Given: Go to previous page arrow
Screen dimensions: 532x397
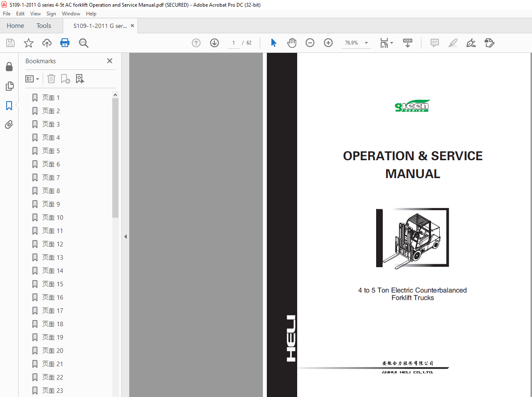Looking at the screenshot, I should 196,43.
